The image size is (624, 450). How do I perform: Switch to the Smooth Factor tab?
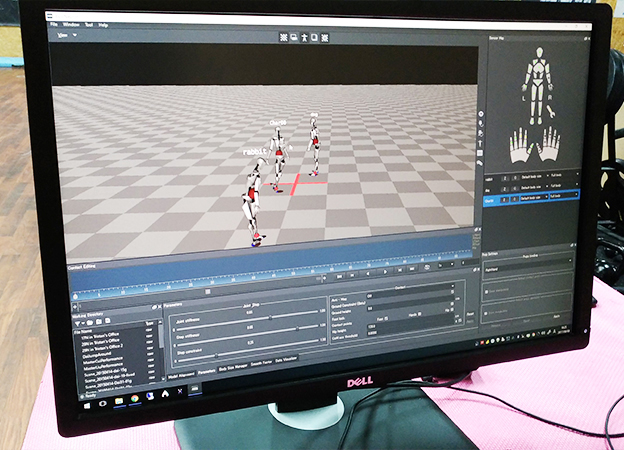coord(261,363)
